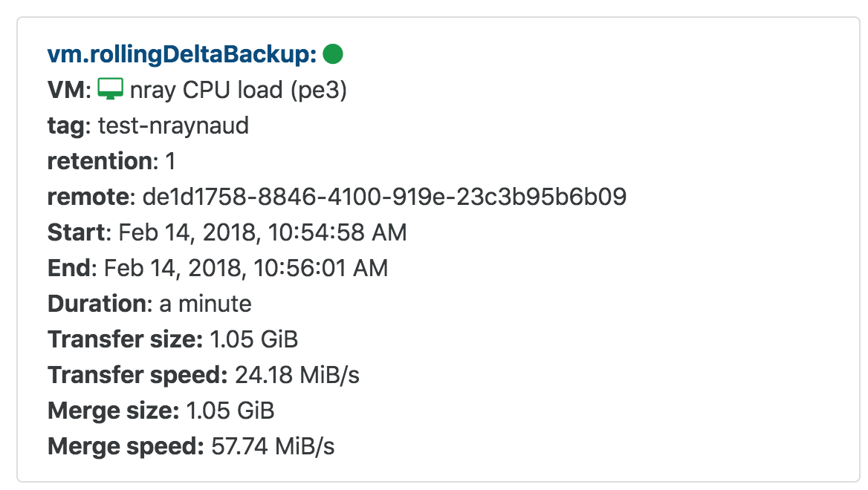Click the Merge speed 57.74 MiB/s value
868x490 pixels.
273,446
